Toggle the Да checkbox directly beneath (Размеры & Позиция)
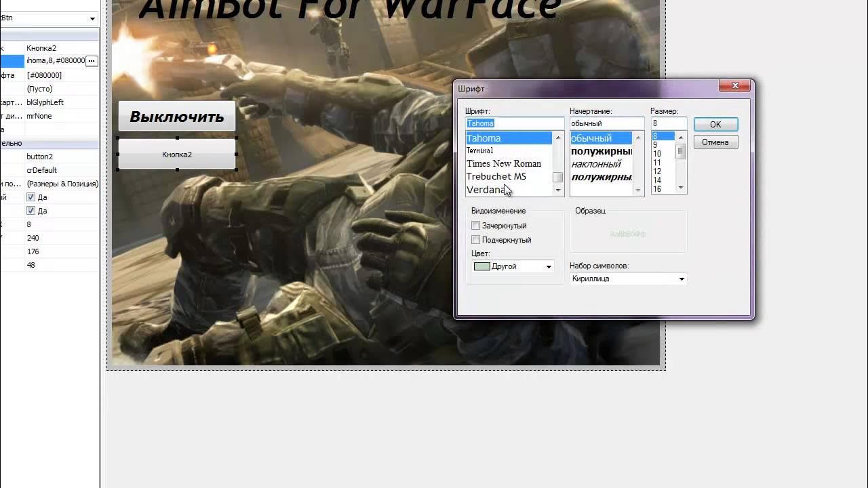Viewport: 868px width, 488px height. [31, 197]
